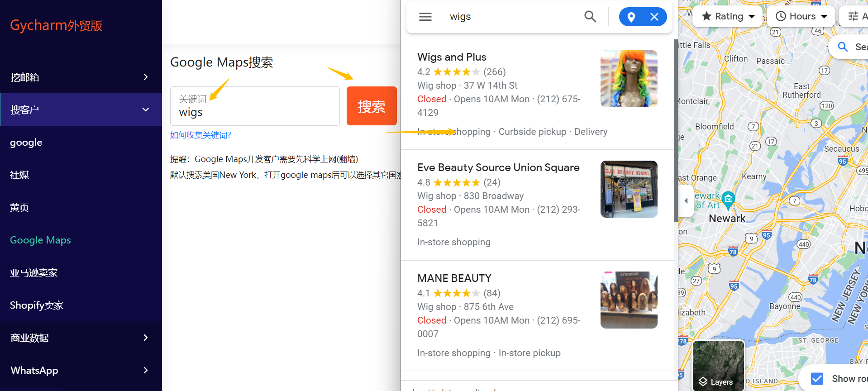Click the magnifier search icon beside wigs
The width and height of the screenshot is (868, 391).
[x=590, y=17]
